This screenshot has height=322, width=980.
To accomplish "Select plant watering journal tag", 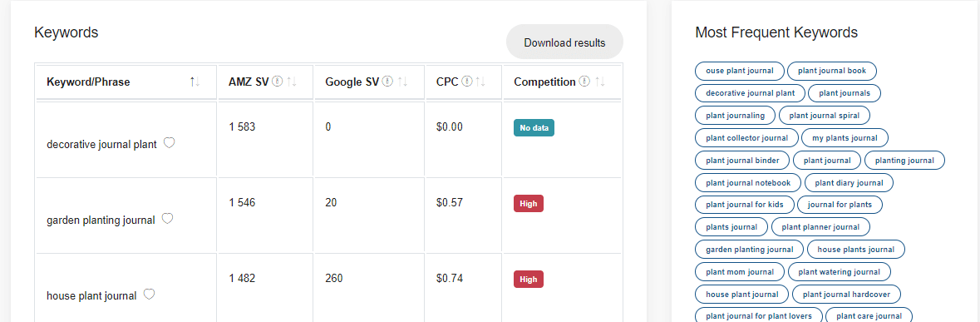I will 840,272.
